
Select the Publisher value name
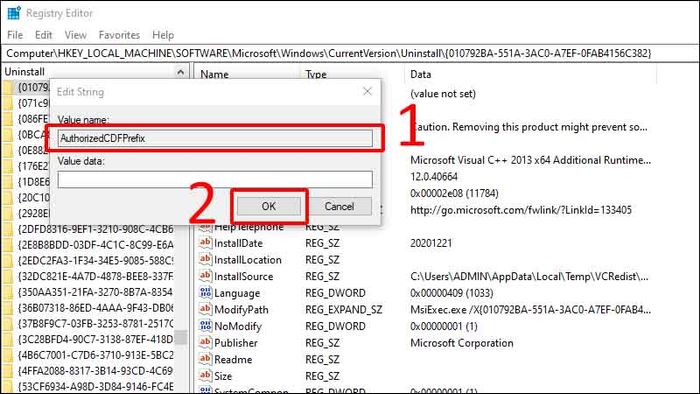[236, 343]
